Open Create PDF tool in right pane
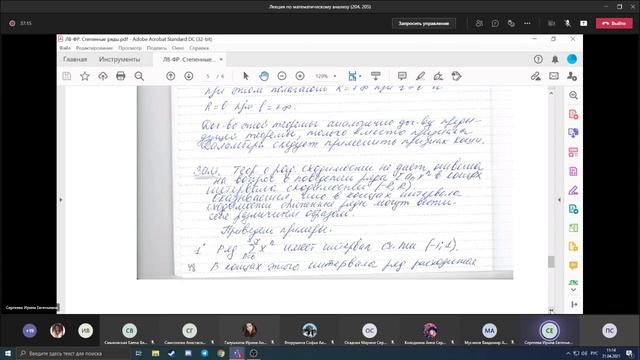Viewport: 640px width, 360px height. (x=573, y=115)
